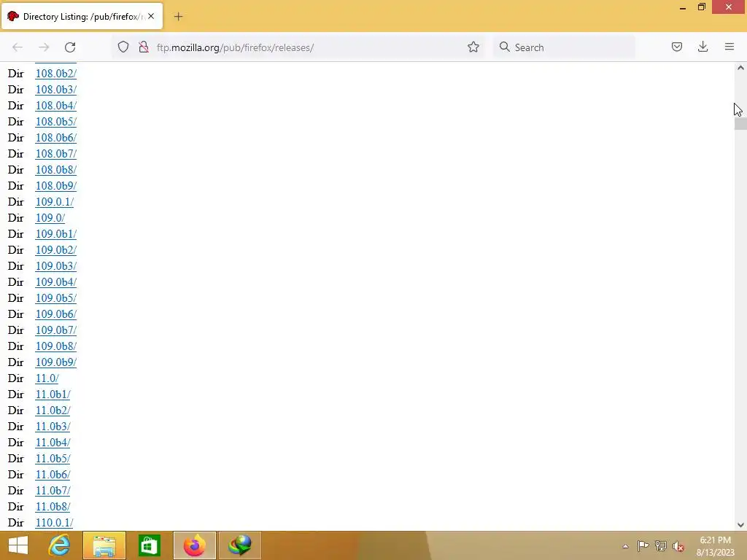Bookmark this page with the star

473,47
